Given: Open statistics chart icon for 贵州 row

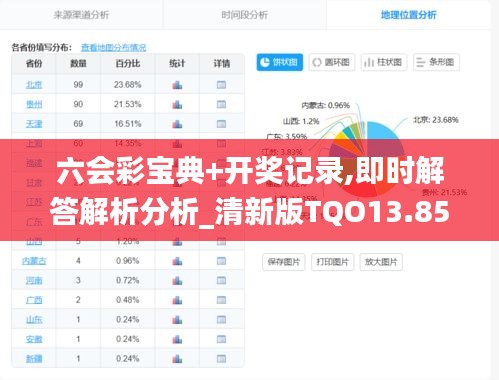Looking at the screenshot, I should 177,105.
